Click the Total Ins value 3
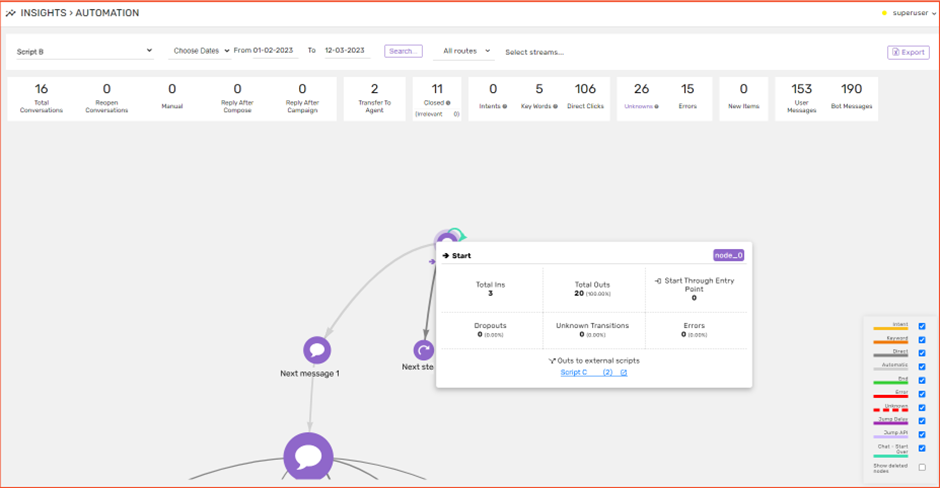 490,294
